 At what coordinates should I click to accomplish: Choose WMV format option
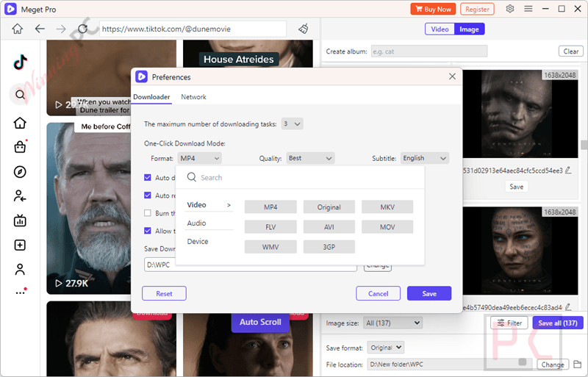tap(270, 247)
